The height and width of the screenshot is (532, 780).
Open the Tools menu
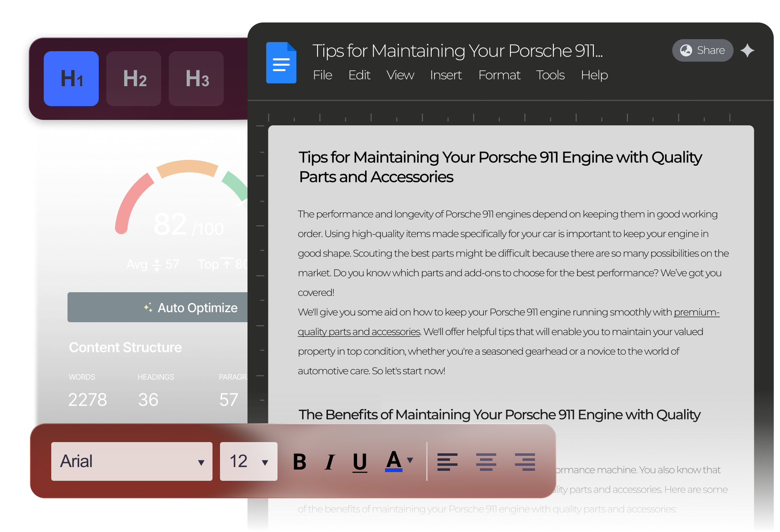(x=550, y=75)
